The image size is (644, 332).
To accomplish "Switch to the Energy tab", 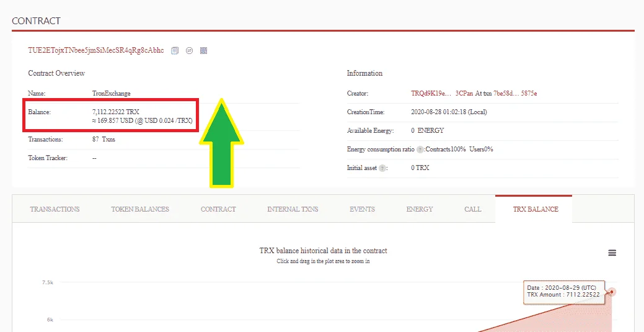I will [x=420, y=209].
